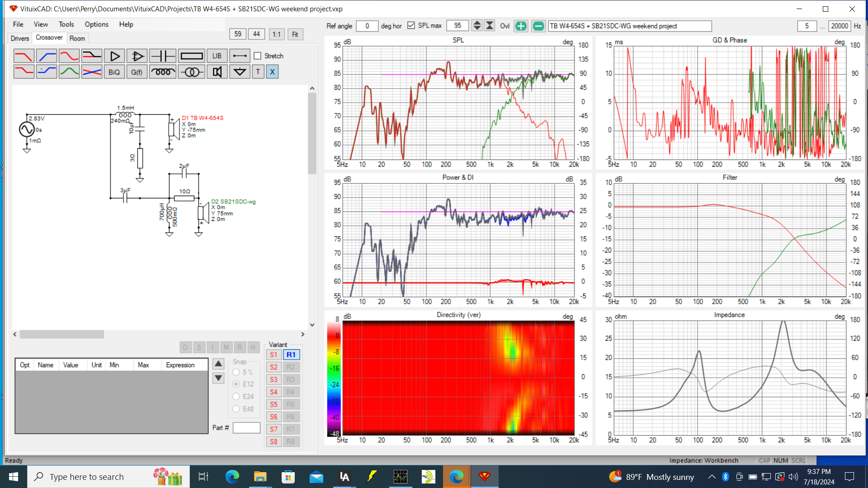Click schematic horizontal scrollbar right arrow
This screenshot has height=488, width=868.
click(303, 334)
